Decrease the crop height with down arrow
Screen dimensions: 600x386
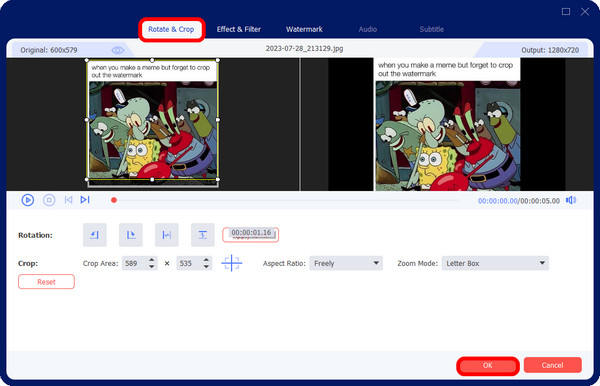coord(207,267)
